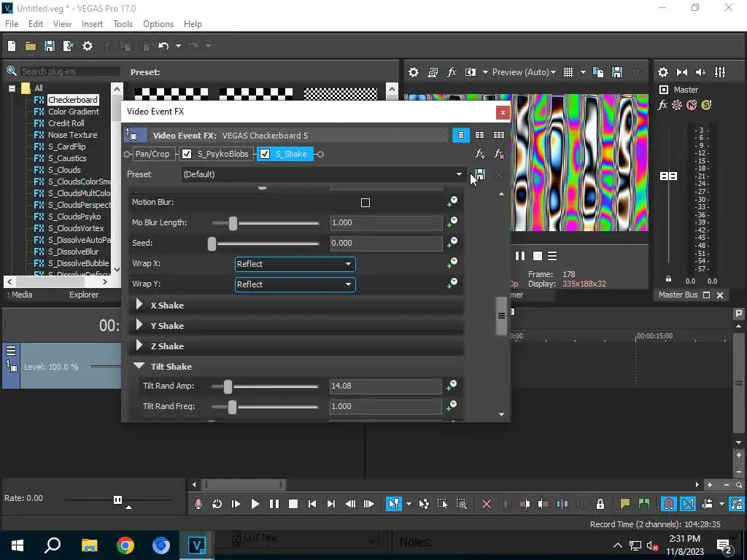Collapse the All plug-ins tree node

pos(12,88)
